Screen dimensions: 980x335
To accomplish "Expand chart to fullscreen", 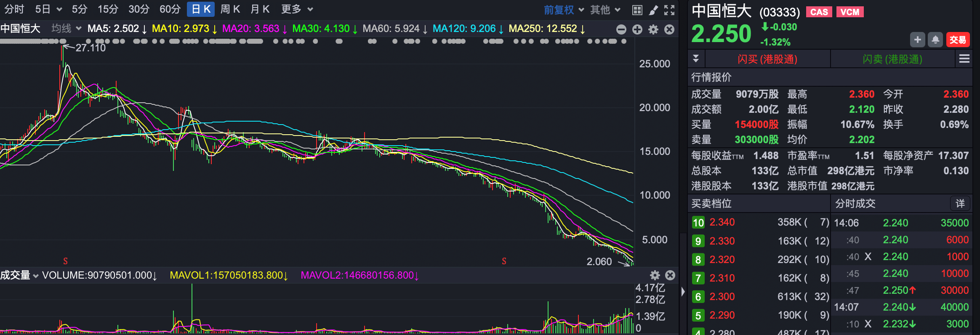I will click(x=669, y=10).
